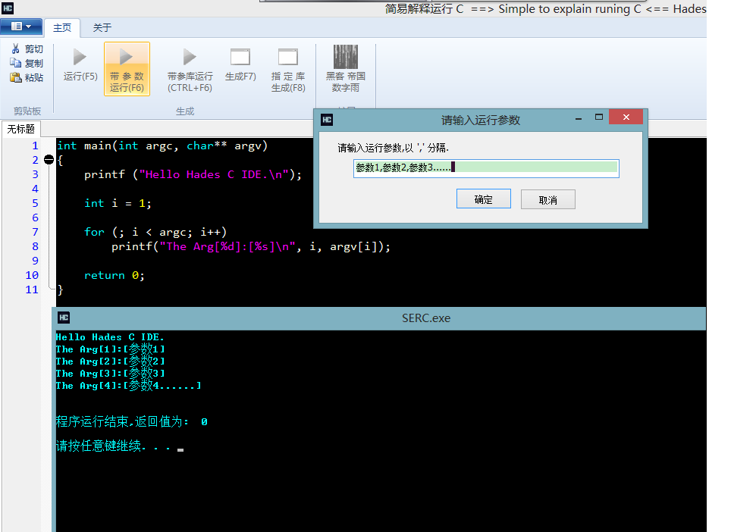Select the 无标题 document tab
Screen dimensions: 756x532
click(x=21, y=130)
